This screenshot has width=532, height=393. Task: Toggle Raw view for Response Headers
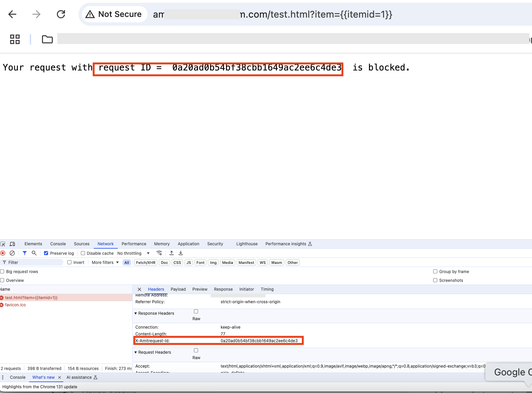[196, 311]
